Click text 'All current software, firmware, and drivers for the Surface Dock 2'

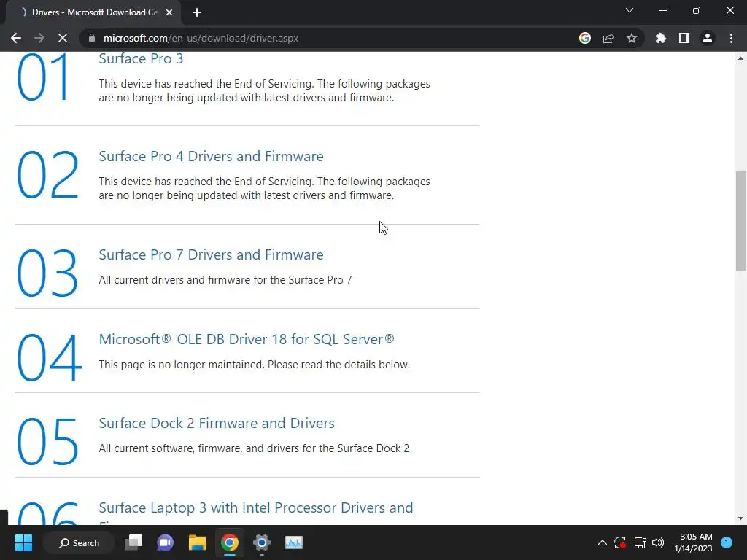coord(254,448)
